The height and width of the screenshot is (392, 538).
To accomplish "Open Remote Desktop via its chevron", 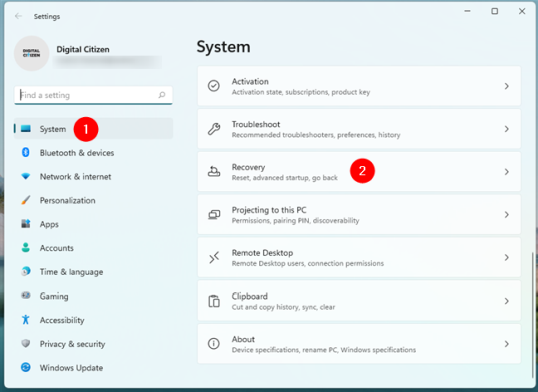I will 506,257.
